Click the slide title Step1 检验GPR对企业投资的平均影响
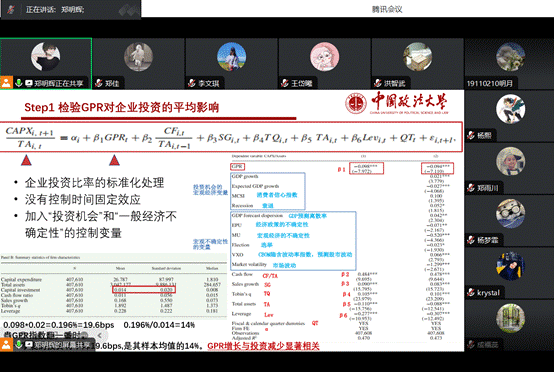This screenshot has width=554, height=372. pos(122,107)
